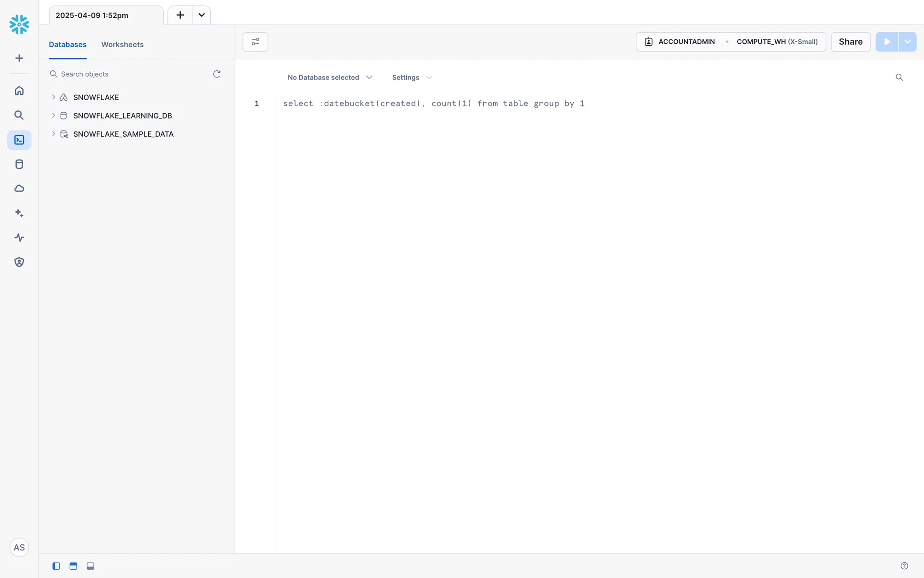Viewport: 924px width, 578px height.
Task: Open the run options dropdown arrow
Action: pos(907,42)
